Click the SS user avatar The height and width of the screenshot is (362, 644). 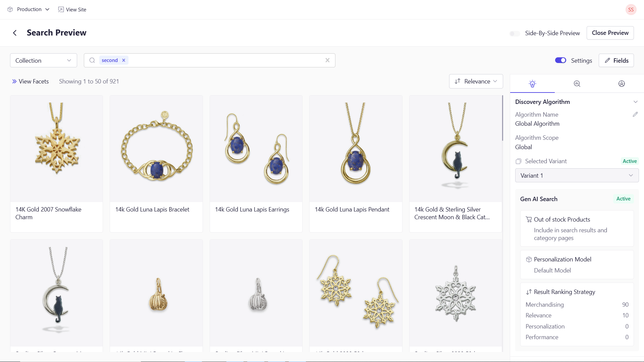point(631,9)
